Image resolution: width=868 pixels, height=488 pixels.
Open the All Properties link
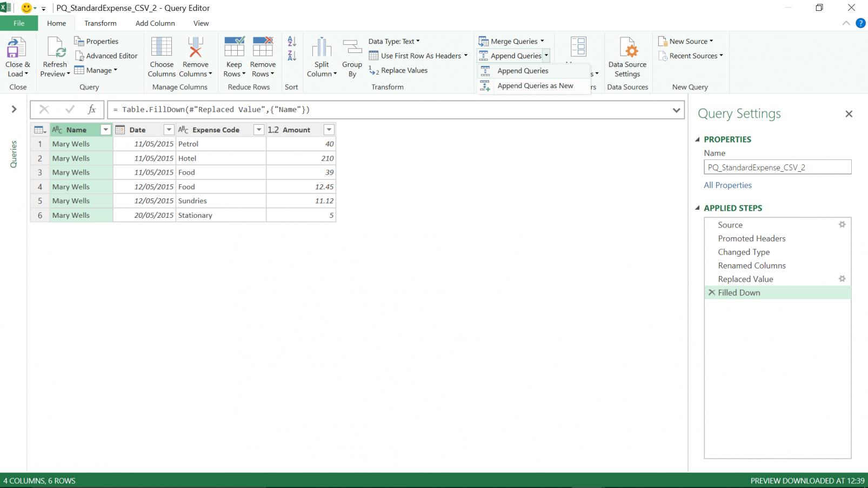(x=727, y=185)
